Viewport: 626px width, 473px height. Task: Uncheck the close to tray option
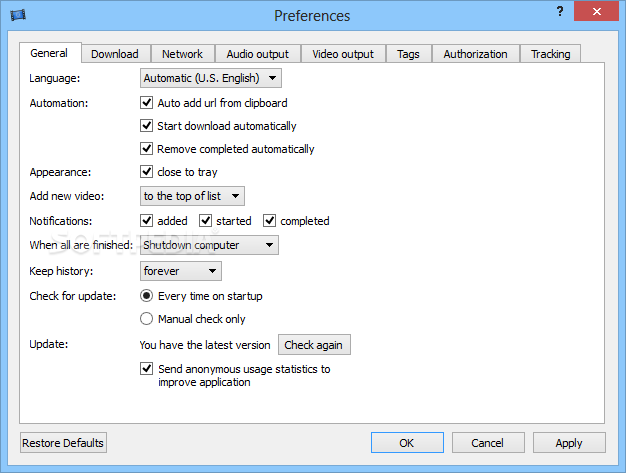147,172
